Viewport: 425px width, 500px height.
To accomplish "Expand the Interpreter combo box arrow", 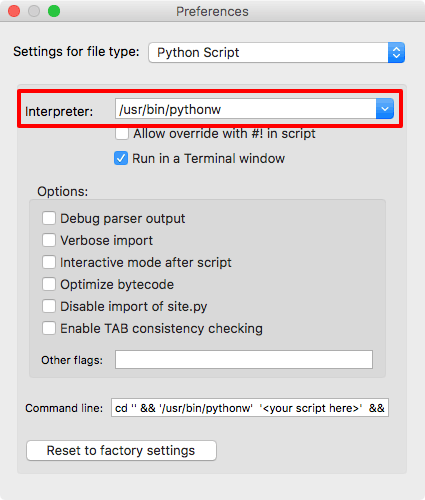I will click(385, 109).
